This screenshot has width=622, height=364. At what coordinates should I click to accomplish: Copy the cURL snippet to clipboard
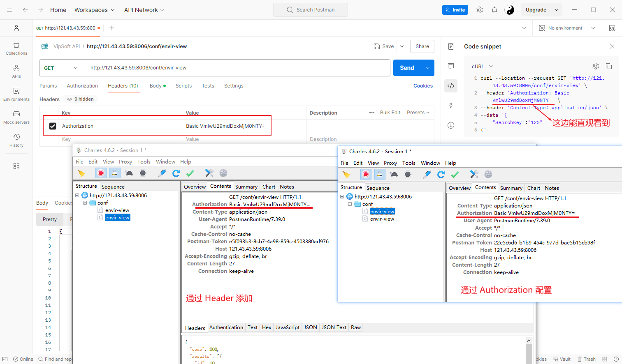[x=609, y=66]
